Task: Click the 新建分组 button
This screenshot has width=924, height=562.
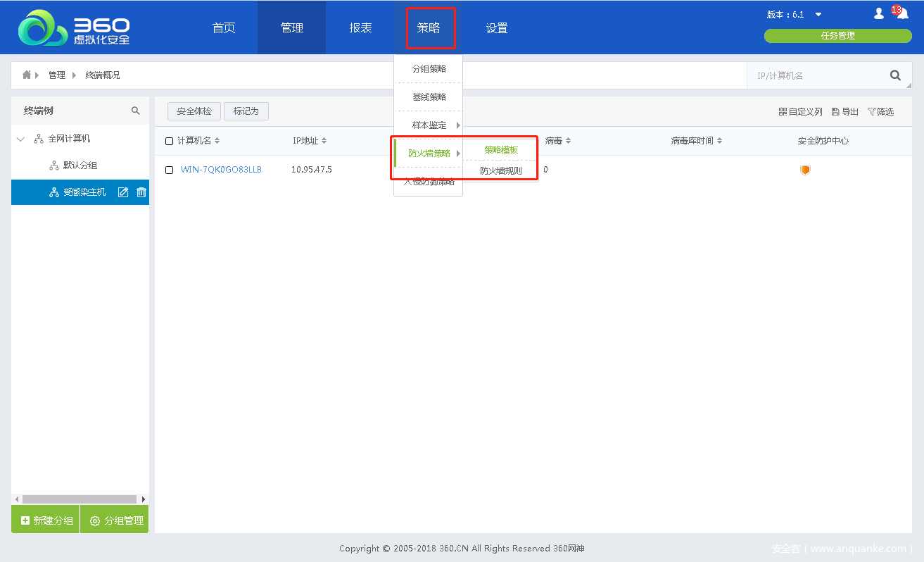Action: coord(46,520)
